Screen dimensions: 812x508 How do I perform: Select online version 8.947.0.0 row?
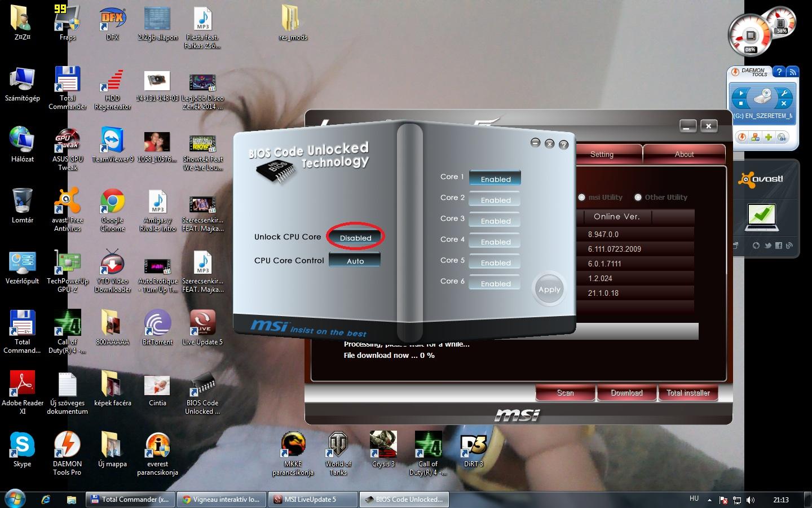point(635,234)
